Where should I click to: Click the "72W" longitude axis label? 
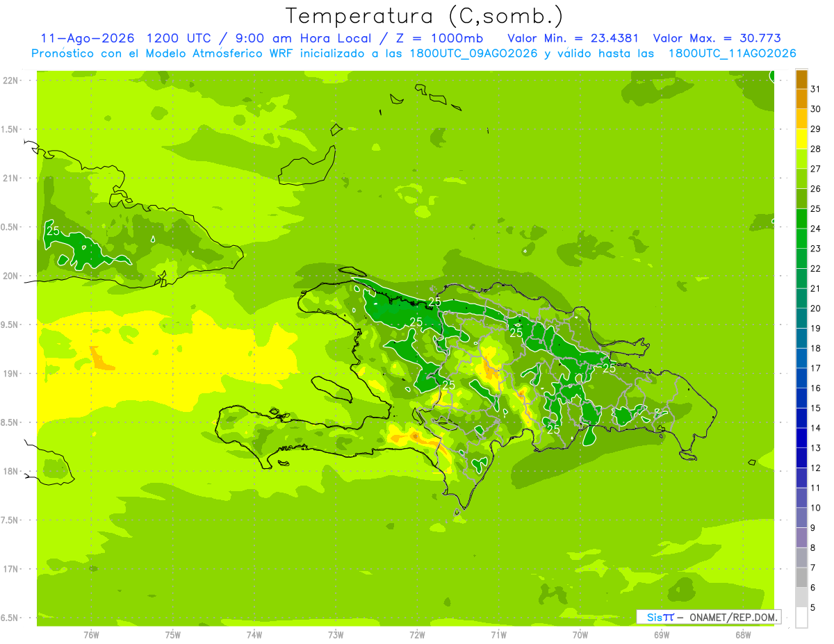point(418,634)
